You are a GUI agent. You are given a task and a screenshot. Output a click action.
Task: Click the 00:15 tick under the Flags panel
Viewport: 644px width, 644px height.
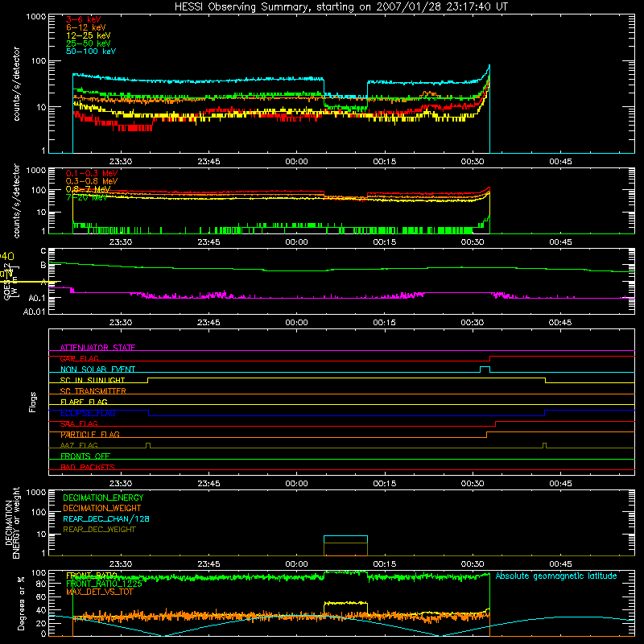(x=385, y=484)
